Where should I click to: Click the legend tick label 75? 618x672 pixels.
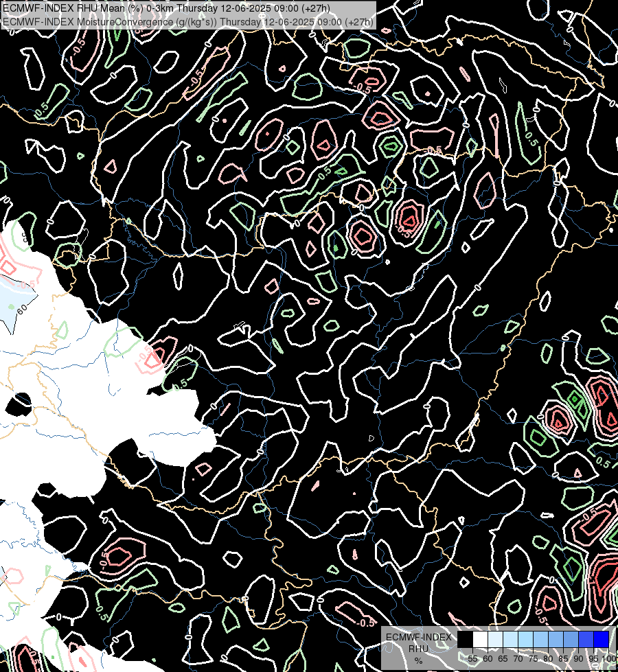[x=533, y=659]
